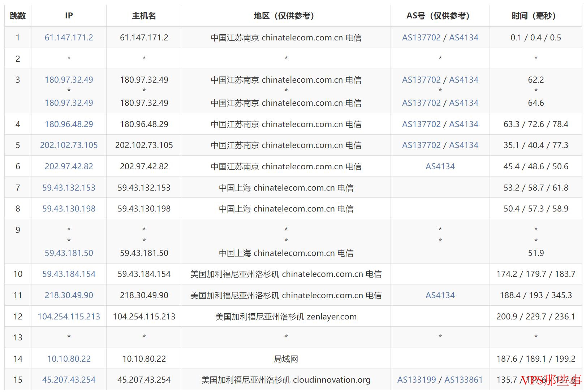Click the 地区（仅供参考）column header
The height and width of the screenshot is (392, 586).
(x=286, y=16)
